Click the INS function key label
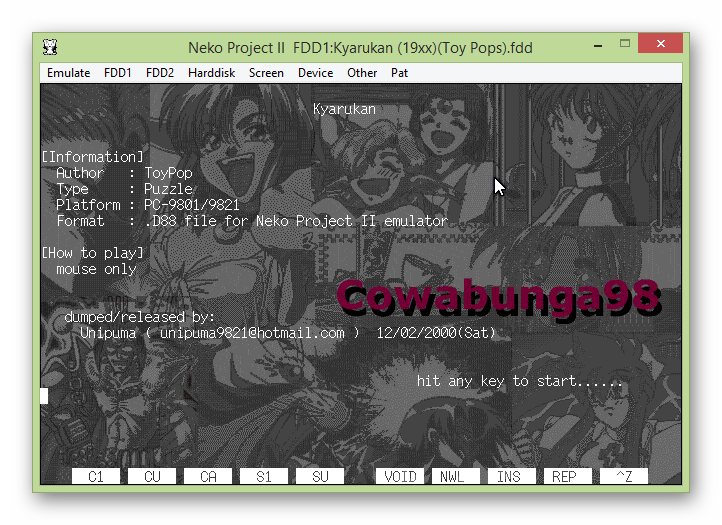This screenshot has height=525, width=722. 512,476
